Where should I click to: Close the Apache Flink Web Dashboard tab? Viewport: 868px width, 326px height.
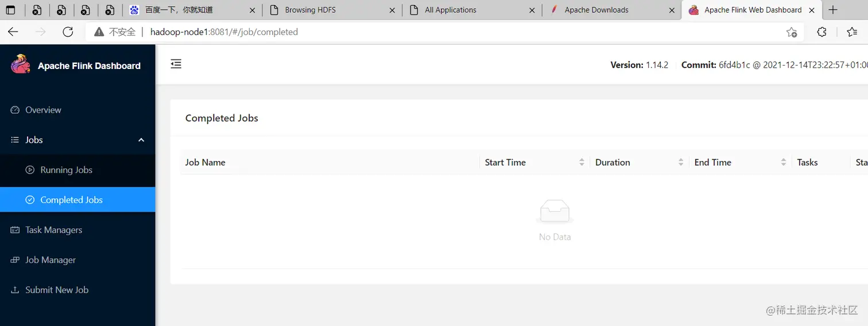click(x=812, y=10)
